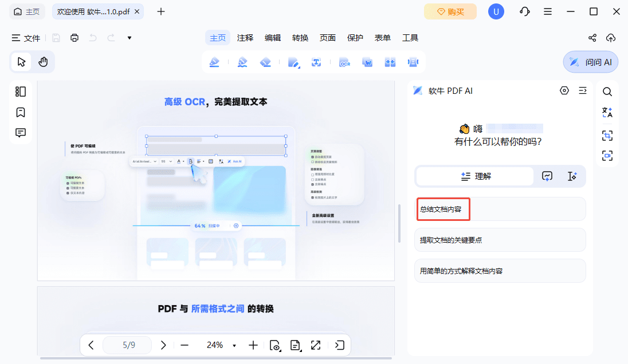Choose 提取文档的关键要点 suggestion
Image resolution: width=628 pixels, height=364 pixels.
tap(500, 240)
